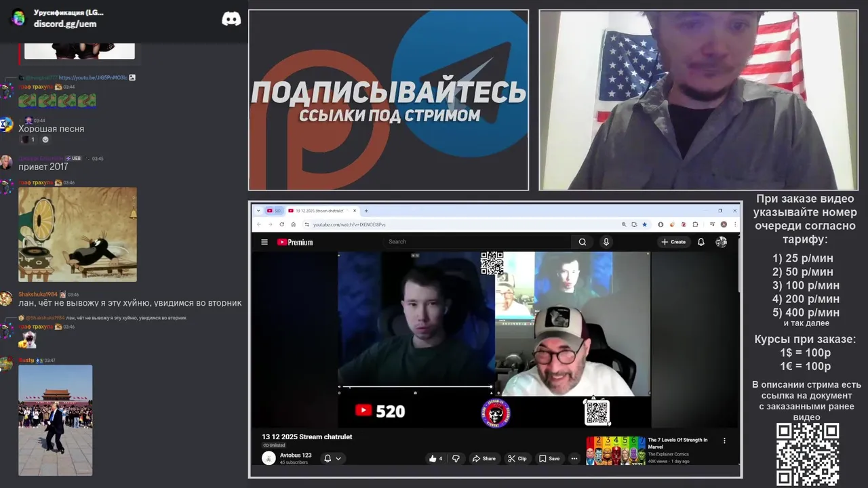
Task: Click username Shakshuka1984
Action: (38, 295)
